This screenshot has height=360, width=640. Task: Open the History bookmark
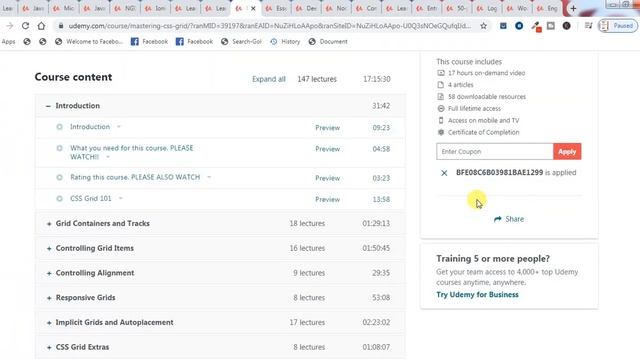pos(285,42)
